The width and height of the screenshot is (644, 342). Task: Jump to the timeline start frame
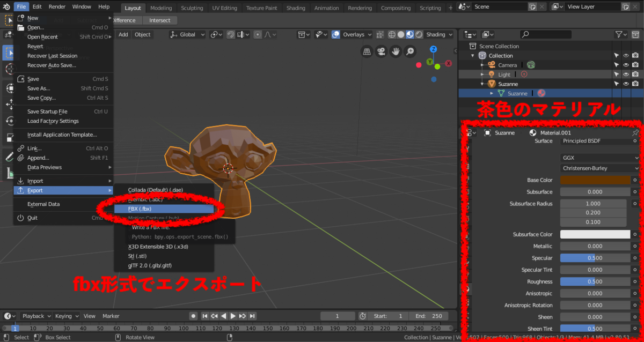[205, 316]
